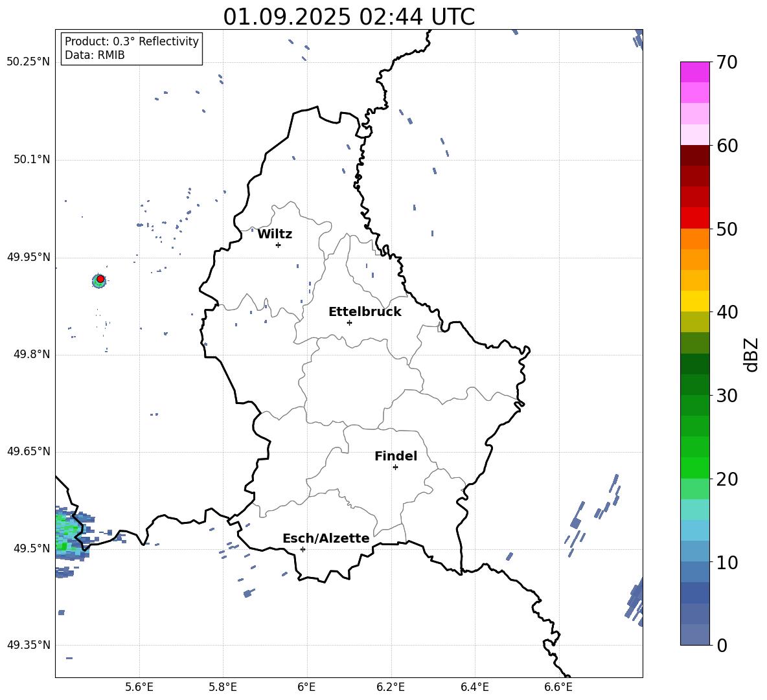This screenshot has width=767, height=700.
Task: Click the 50 colorbar tick label
Action: pos(726,229)
